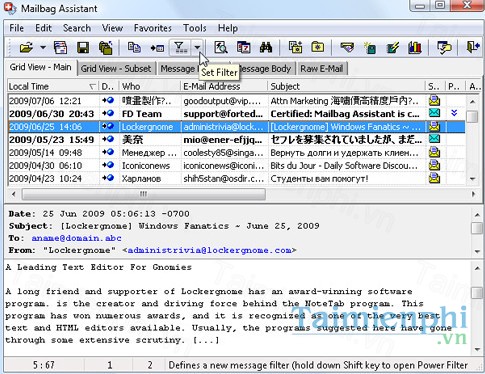
Task: Click the direction arrow icon in Iconiconews row
Action: click(108, 165)
